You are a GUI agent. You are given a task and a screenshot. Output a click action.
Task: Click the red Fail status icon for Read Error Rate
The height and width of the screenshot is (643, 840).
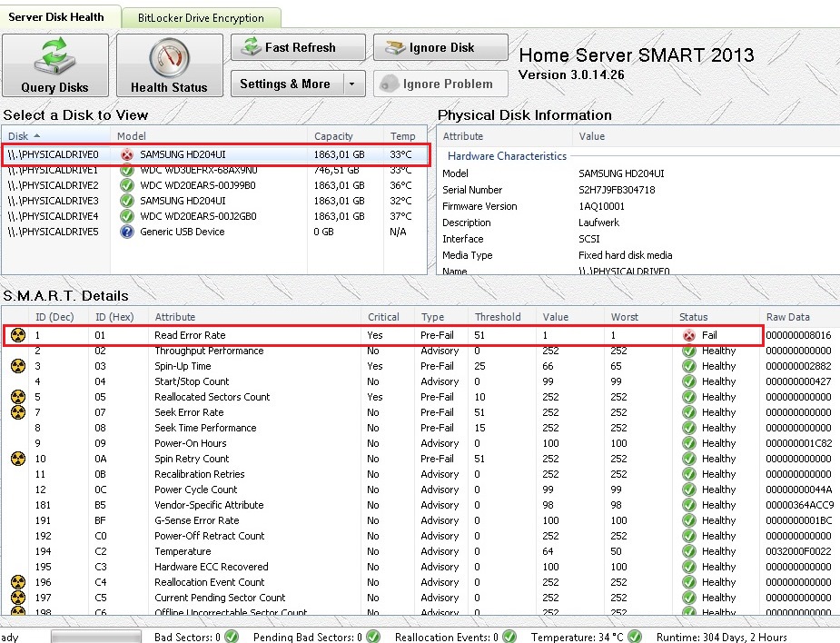pyautogui.click(x=690, y=335)
